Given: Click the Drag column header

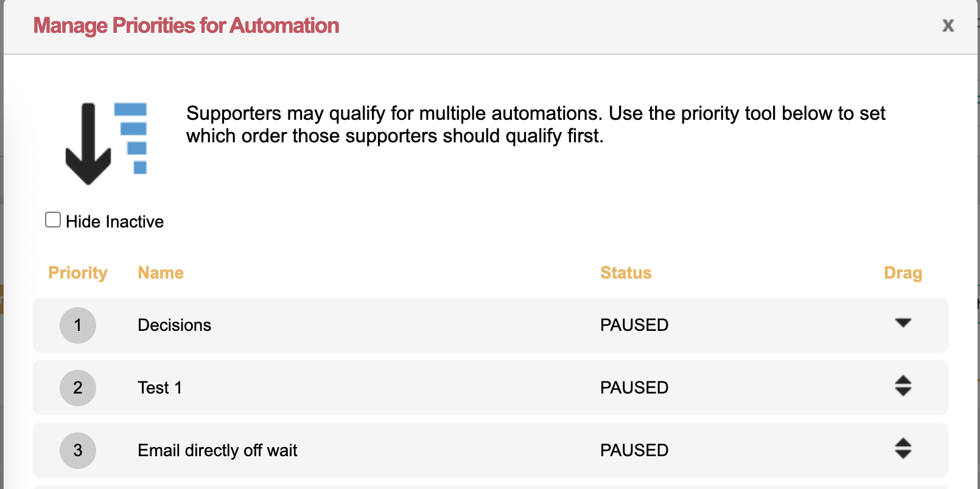Looking at the screenshot, I should [903, 273].
